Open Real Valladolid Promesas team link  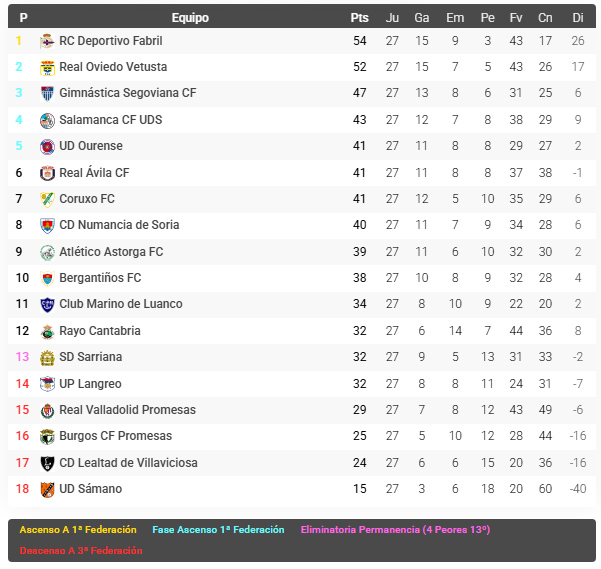[x=127, y=410]
